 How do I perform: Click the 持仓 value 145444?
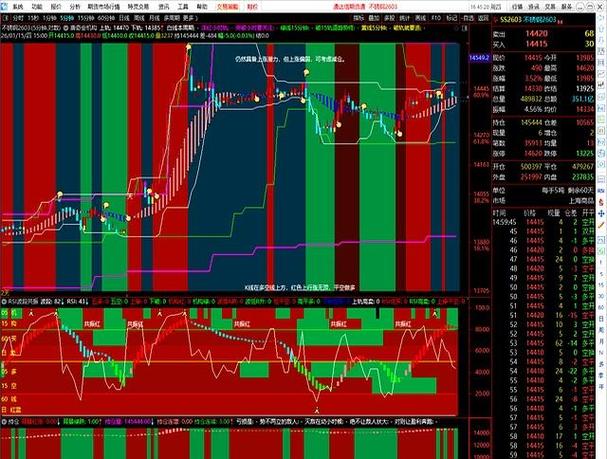click(531, 123)
